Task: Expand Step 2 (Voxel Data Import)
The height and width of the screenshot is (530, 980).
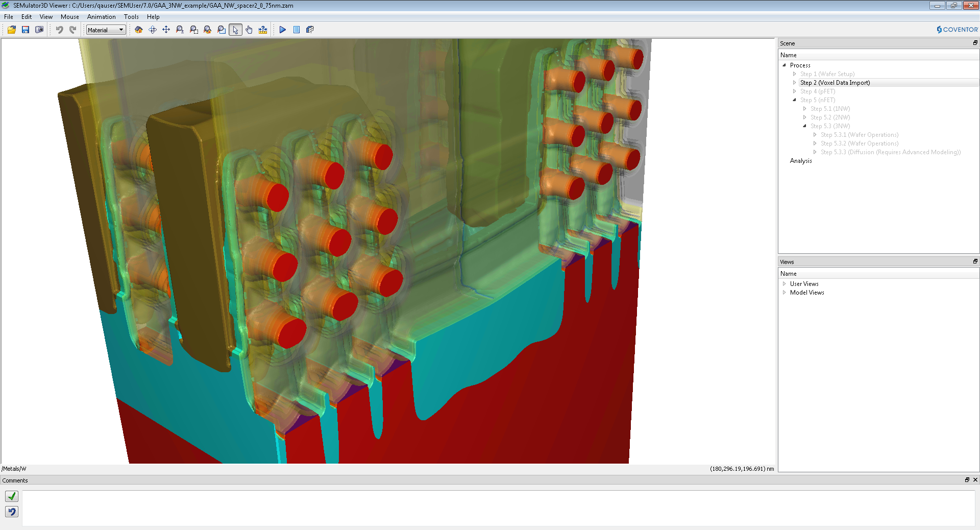Action: click(794, 83)
